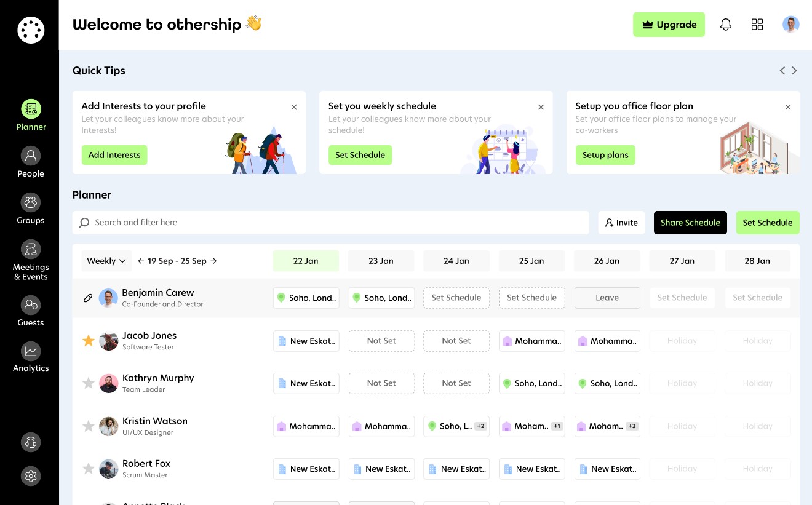Image resolution: width=812 pixels, height=505 pixels.
Task: Click the Invite button above the planner
Action: pos(621,222)
